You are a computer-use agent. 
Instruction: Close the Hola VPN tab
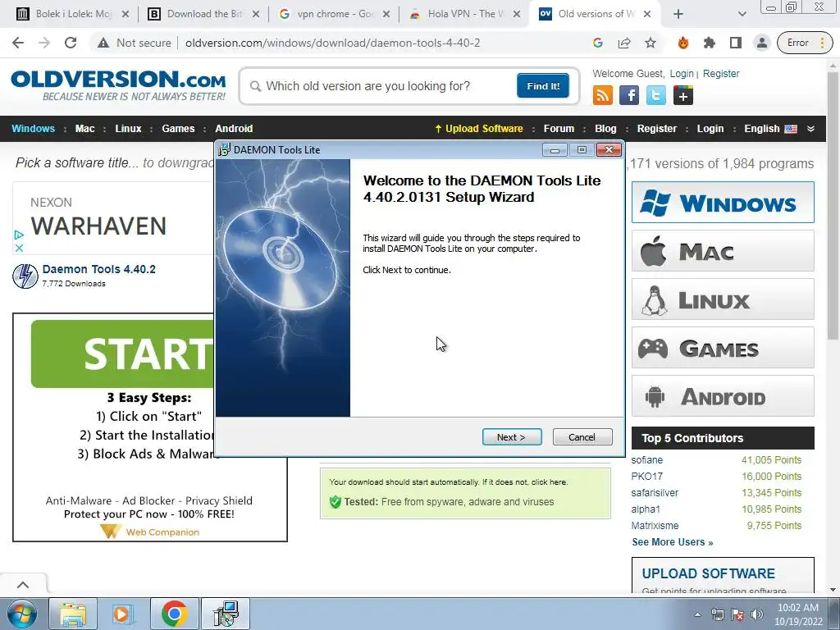point(517,15)
